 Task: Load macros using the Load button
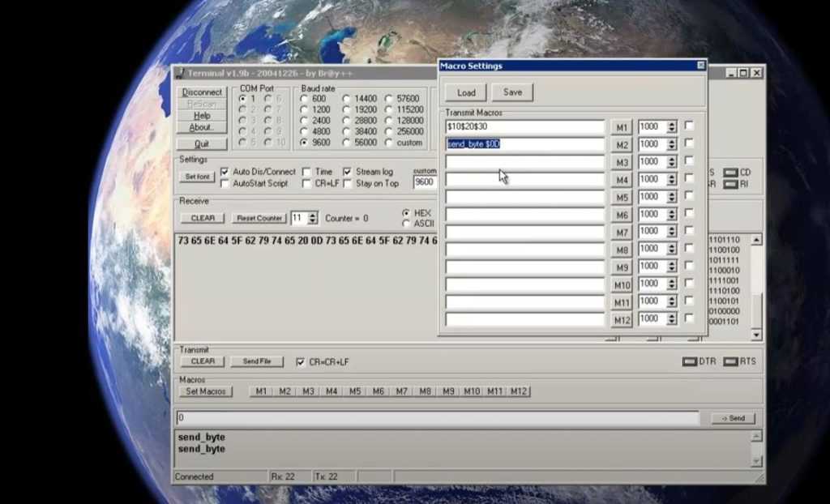click(466, 92)
